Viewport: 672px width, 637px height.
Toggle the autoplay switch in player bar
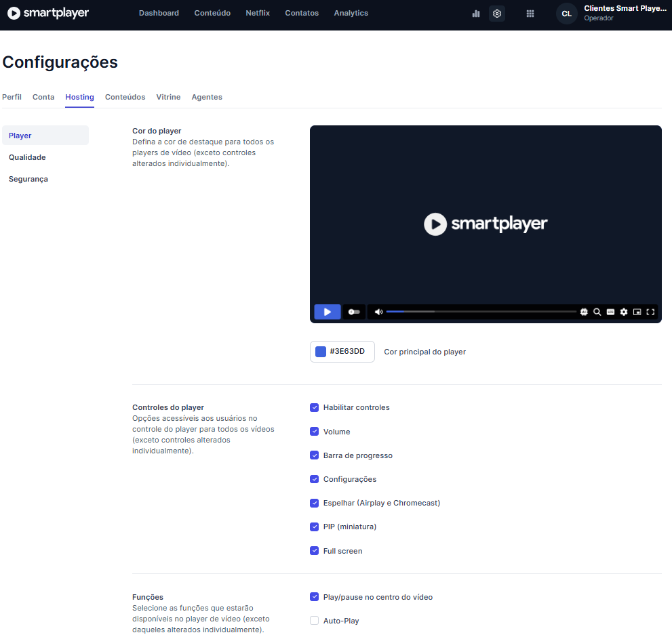point(354,312)
